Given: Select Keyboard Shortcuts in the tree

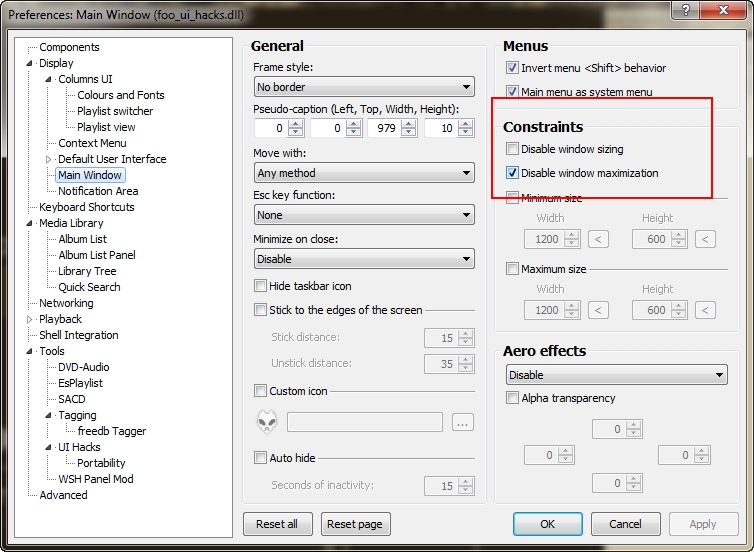Looking at the screenshot, I should click(x=86, y=207).
